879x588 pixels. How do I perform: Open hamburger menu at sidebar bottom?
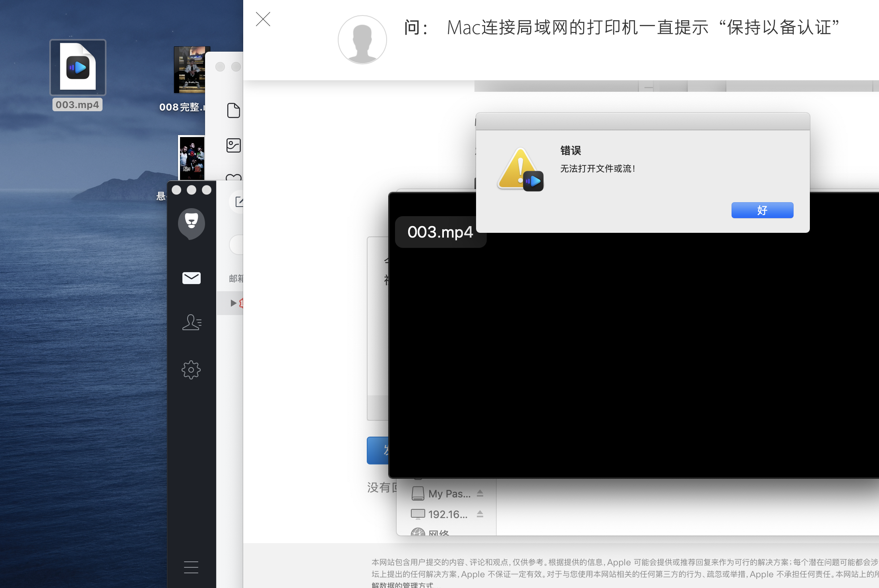pos(191,567)
